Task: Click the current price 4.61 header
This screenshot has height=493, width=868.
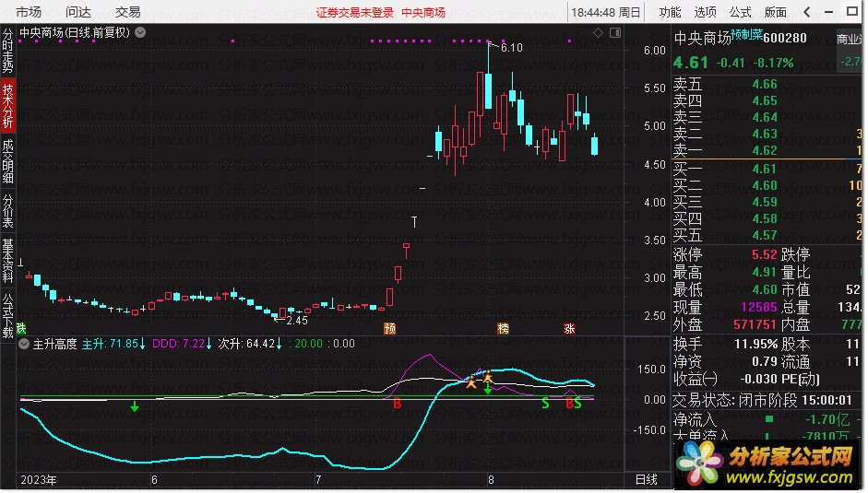Action: point(690,63)
